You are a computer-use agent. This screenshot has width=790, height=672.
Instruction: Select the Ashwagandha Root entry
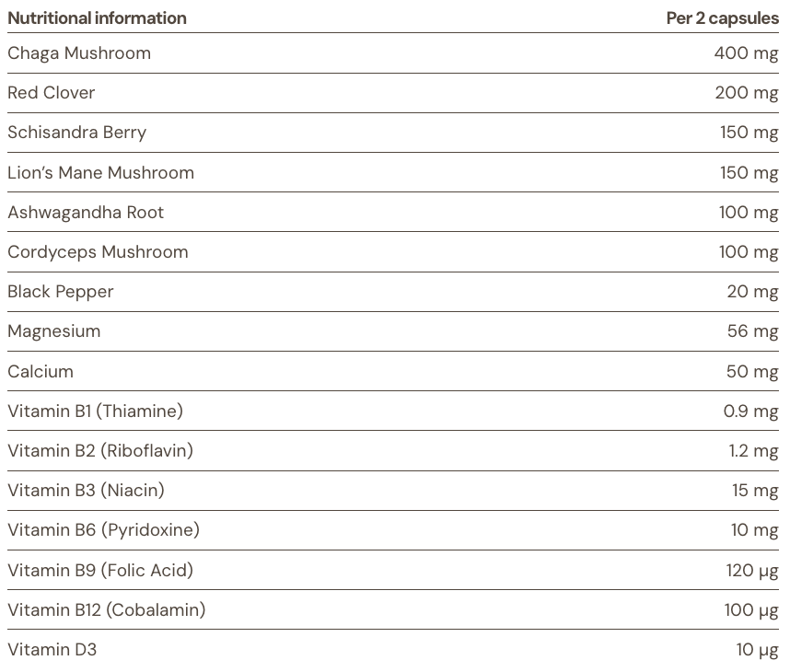86,213
